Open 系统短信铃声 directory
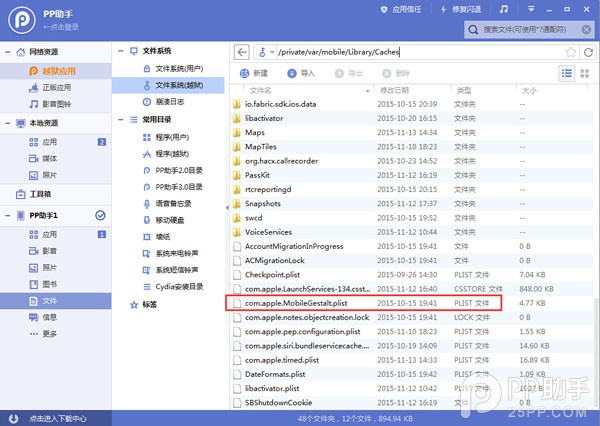 (x=168, y=270)
